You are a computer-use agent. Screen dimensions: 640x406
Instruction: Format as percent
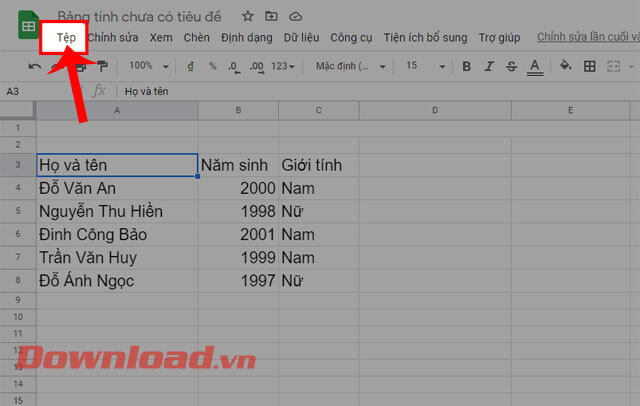pyautogui.click(x=212, y=66)
